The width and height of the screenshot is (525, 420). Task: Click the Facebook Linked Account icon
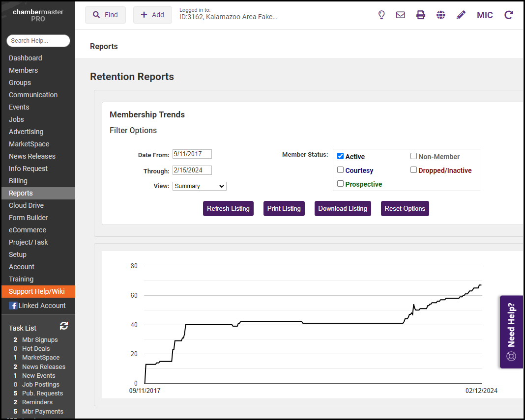(13, 306)
